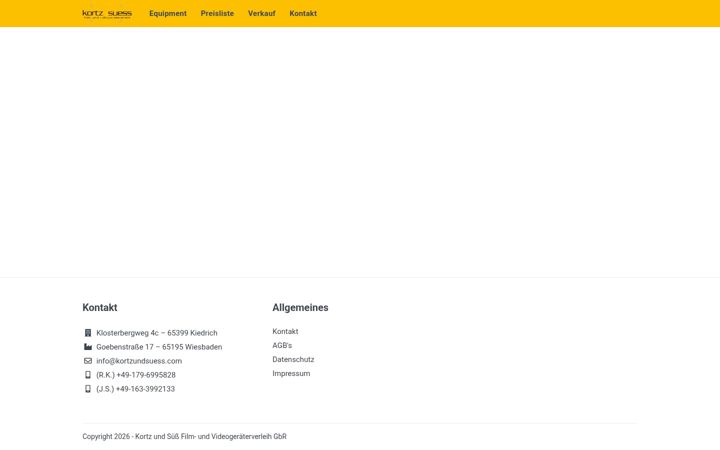Click the Allgemeines footer heading
Image resolution: width=720 pixels, height=450 pixels.
[300, 308]
